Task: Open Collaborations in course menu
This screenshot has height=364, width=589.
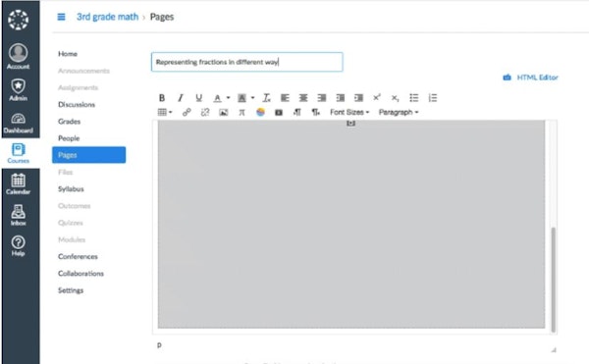Action: 81,273
